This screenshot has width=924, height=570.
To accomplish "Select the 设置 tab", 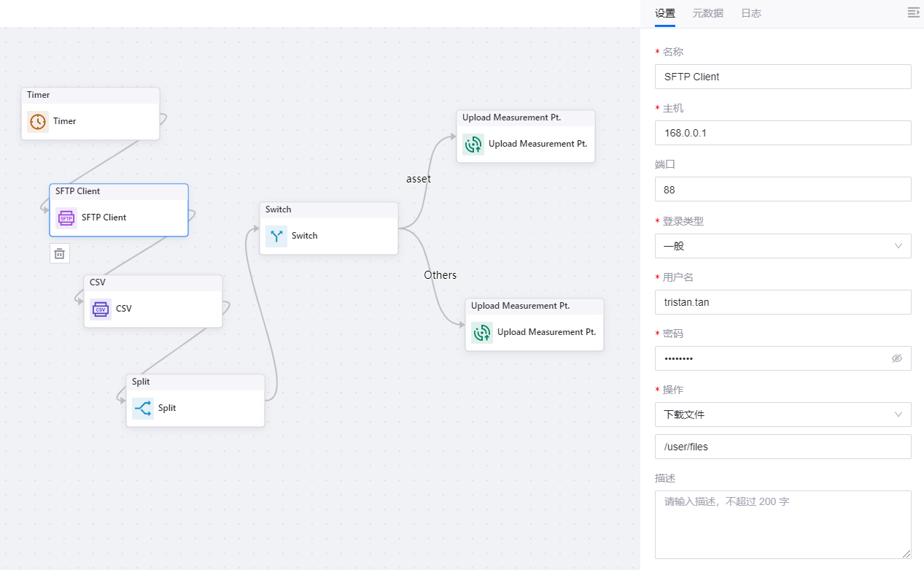I will 664,13.
